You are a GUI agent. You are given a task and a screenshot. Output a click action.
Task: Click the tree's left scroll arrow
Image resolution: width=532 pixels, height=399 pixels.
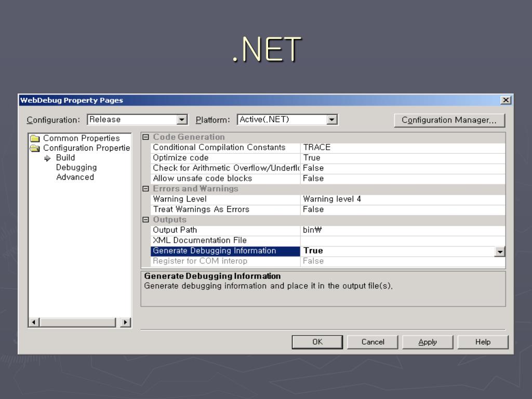coord(34,322)
